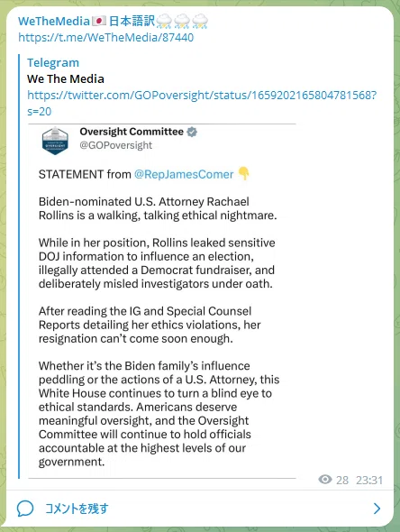Click the pointing down hand emoji
The height and width of the screenshot is (532, 400).
[x=244, y=173]
